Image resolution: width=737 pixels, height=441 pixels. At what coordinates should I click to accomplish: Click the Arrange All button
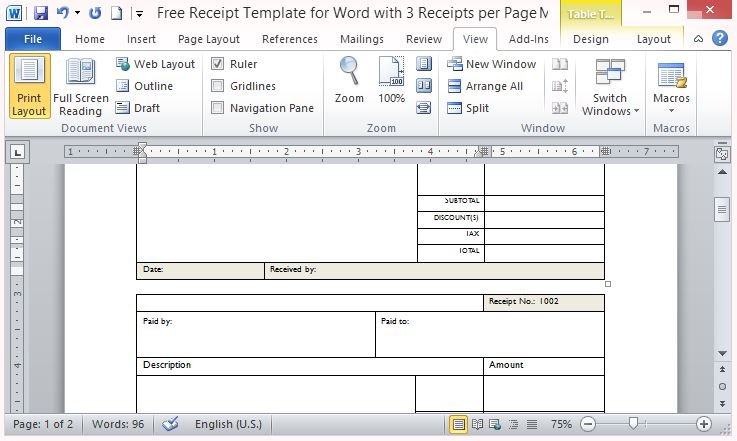click(x=484, y=86)
